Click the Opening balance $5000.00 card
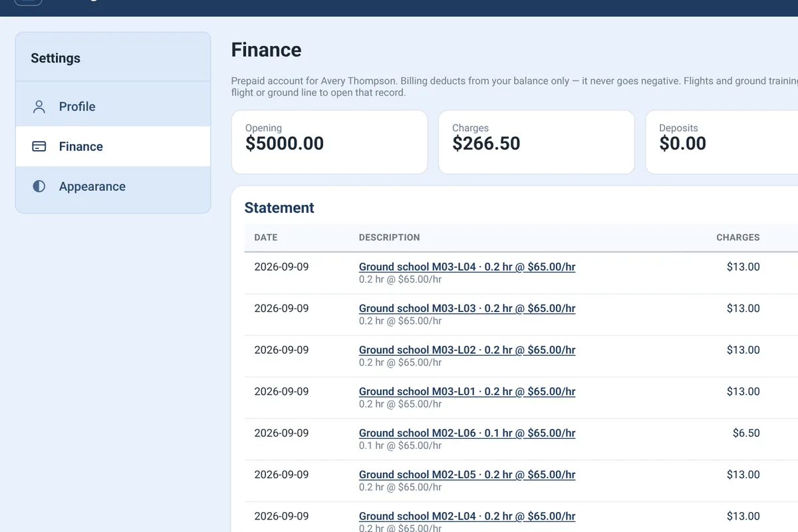Viewport: 798px width, 532px height. coord(329,142)
